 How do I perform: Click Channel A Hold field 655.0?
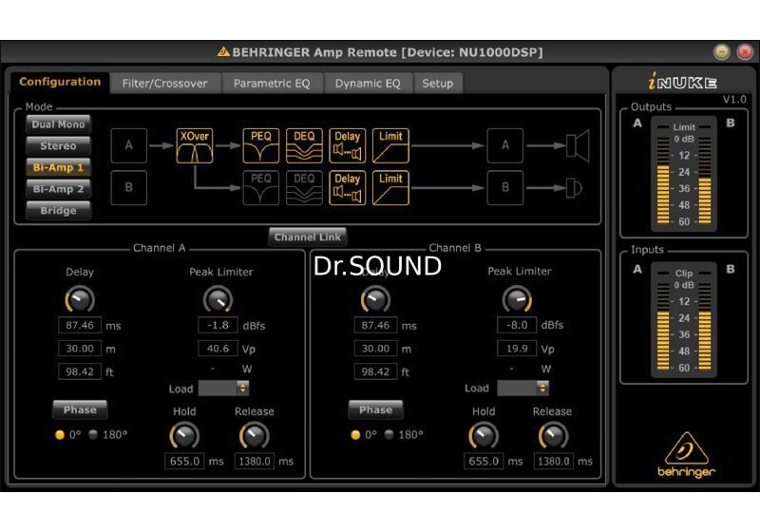184,461
